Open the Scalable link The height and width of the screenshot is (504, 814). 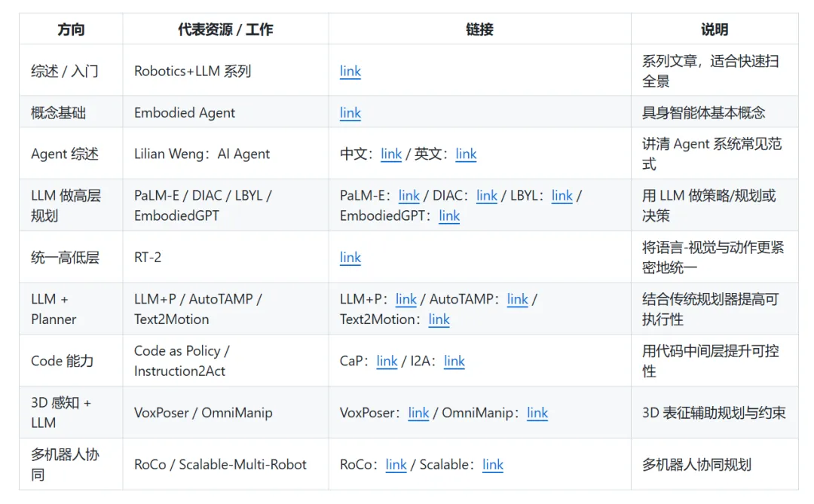click(x=493, y=465)
